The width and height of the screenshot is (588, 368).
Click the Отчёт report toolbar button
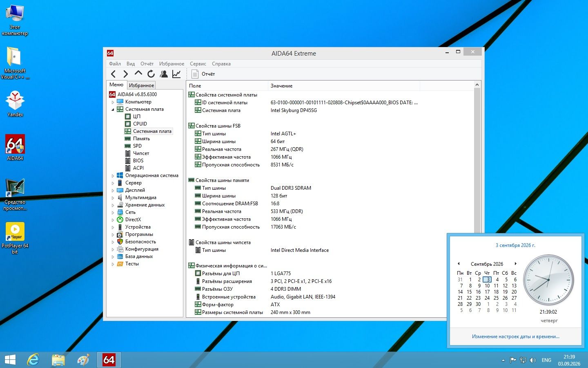click(x=203, y=74)
